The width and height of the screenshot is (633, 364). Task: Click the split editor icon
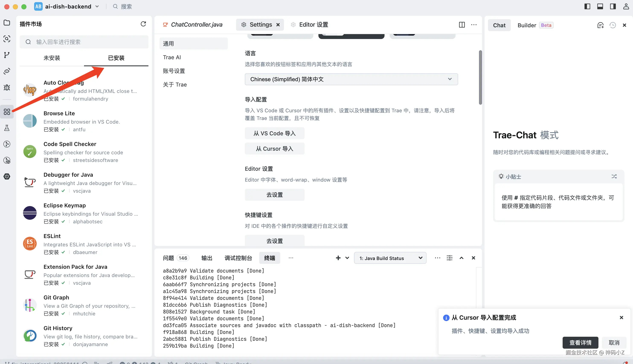point(462,25)
